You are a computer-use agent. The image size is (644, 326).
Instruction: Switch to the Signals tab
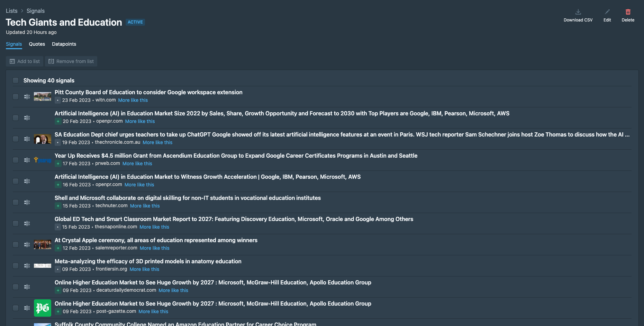click(x=14, y=44)
